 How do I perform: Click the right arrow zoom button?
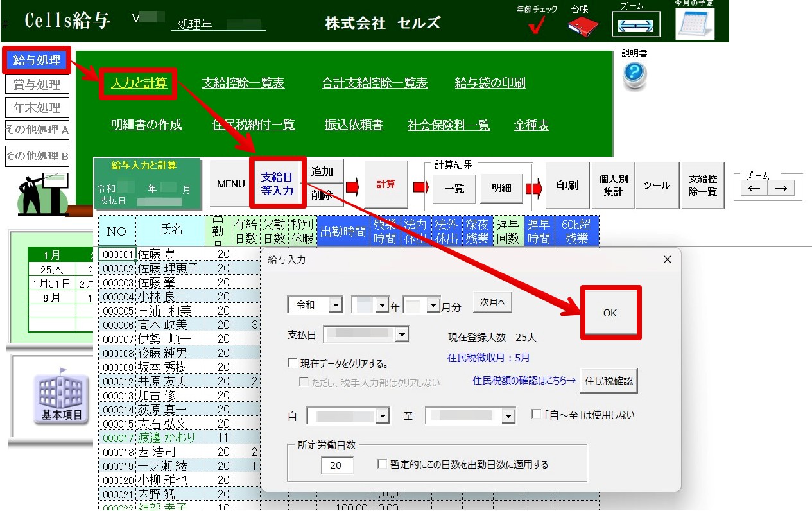click(x=781, y=188)
